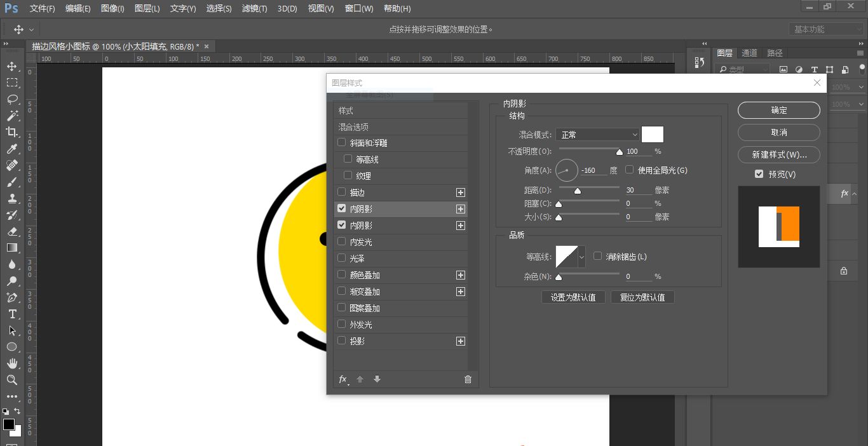Add another 投影 effect with plus icon
Viewport: 868px width, 446px height.
coord(461,341)
